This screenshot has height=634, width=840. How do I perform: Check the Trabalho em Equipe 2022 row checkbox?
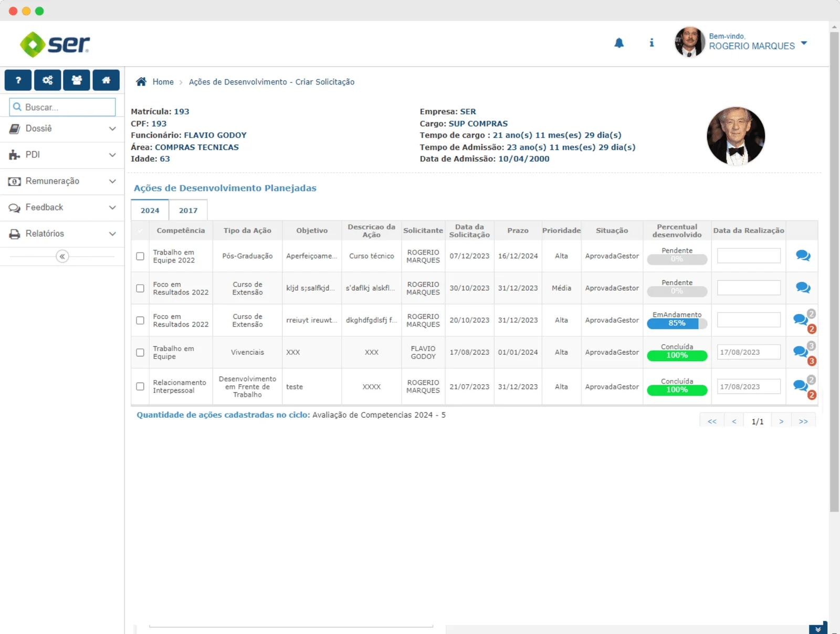coord(140,256)
